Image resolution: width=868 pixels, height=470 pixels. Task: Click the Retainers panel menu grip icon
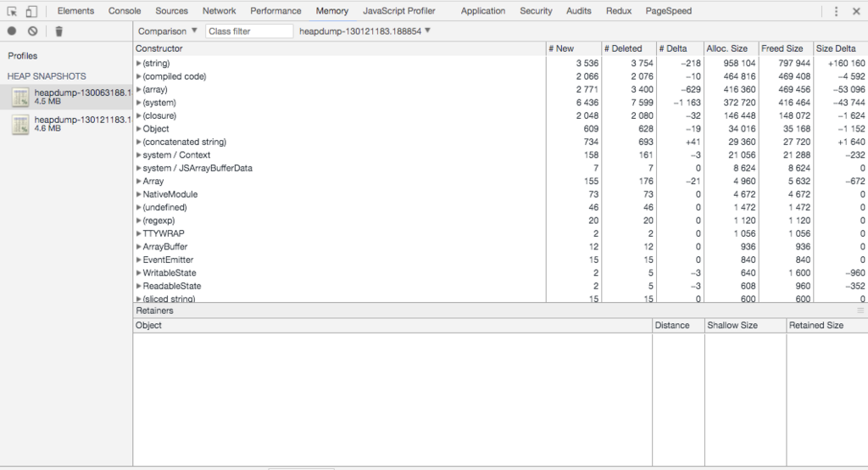coord(860,311)
